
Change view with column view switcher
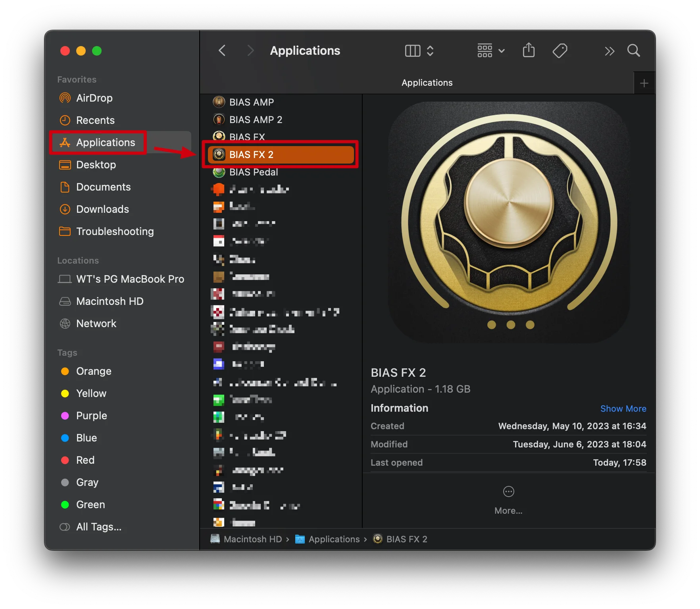pyautogui.click(x=419, y=51)
